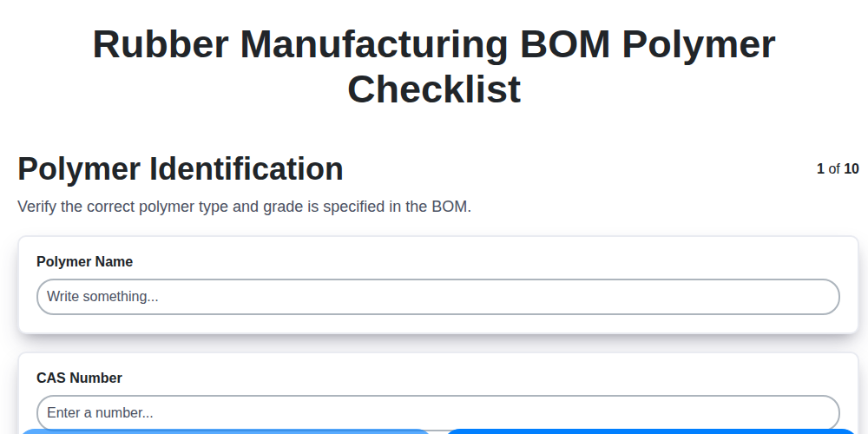
Task: Click the "Rubber Manufacturing BOM Polymer" title line
Action: tap(434, 44)
